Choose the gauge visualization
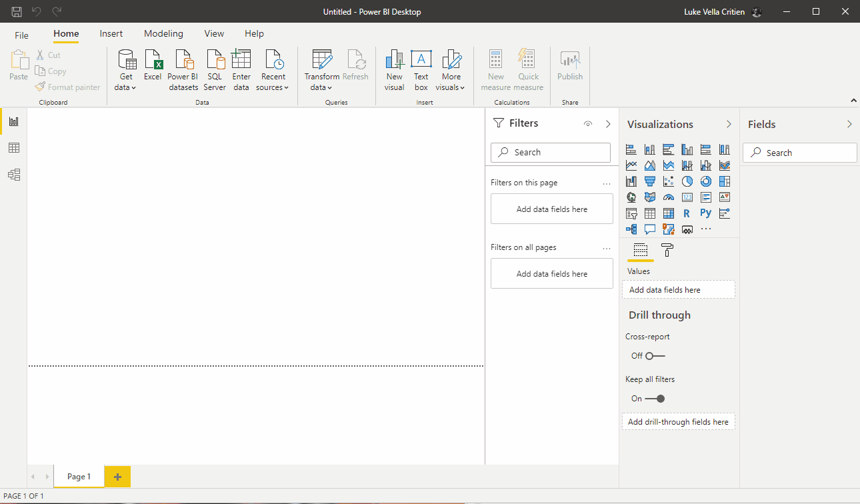The width and height of the screenshot is (860, 504). 669,197
